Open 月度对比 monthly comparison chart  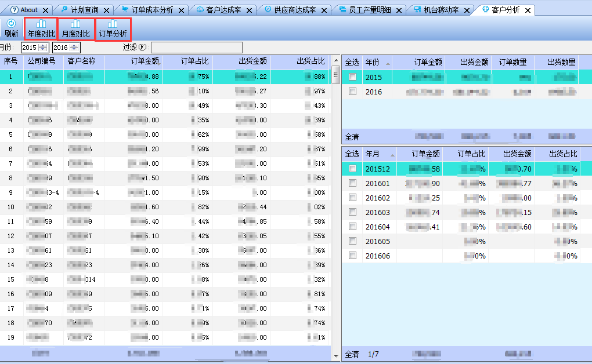pyautogui.click(x=75, y=28)
